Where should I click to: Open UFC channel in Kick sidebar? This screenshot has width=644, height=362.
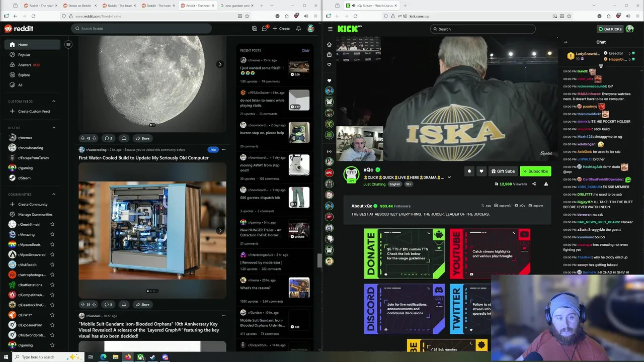tap(329, 172)
